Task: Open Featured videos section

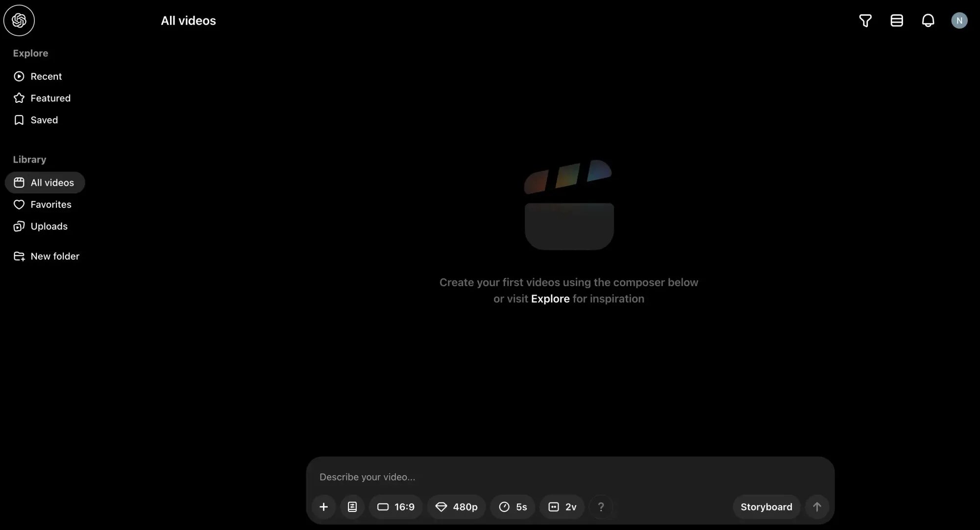Action: (x=42, y=98)
